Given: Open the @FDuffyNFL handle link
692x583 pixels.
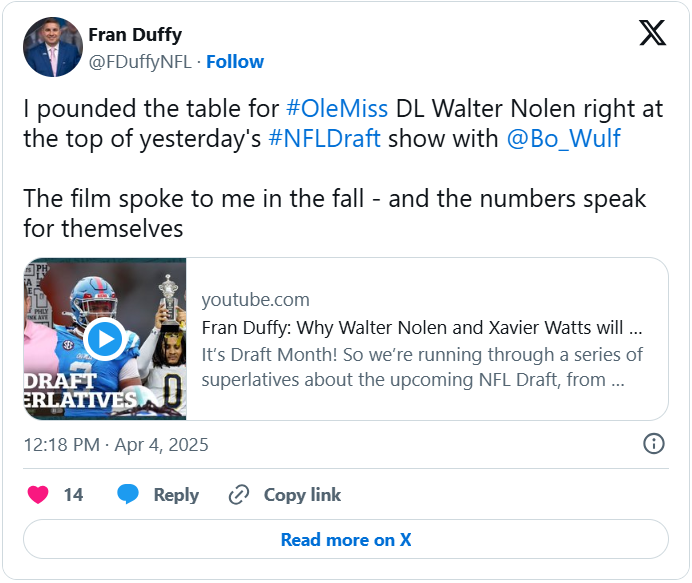Looking at the screenshot, I should [x=140, y=62].
